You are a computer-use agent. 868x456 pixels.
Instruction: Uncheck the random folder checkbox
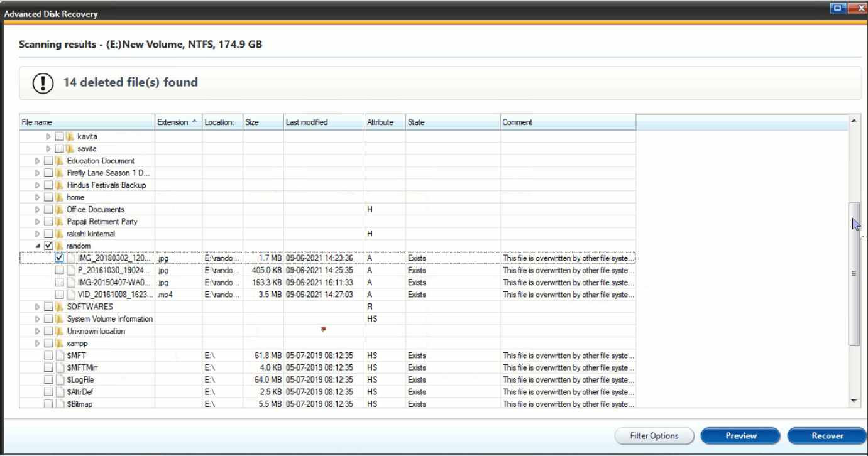pos(48,246)
